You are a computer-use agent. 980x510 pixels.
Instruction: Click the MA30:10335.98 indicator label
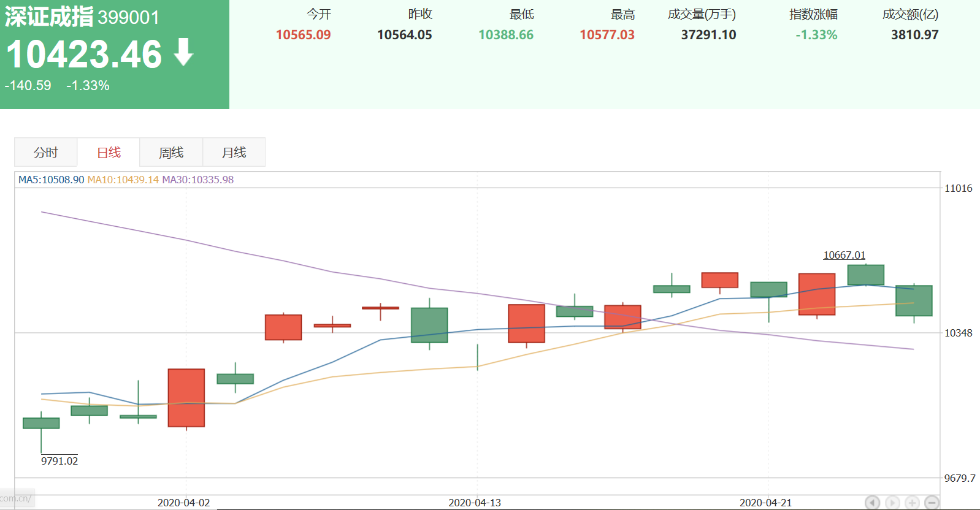pos(197,180)
